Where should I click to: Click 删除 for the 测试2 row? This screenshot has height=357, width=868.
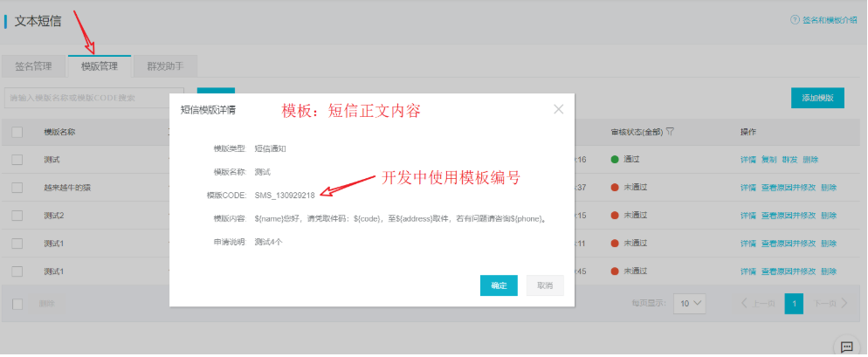(x=829, y=216)
